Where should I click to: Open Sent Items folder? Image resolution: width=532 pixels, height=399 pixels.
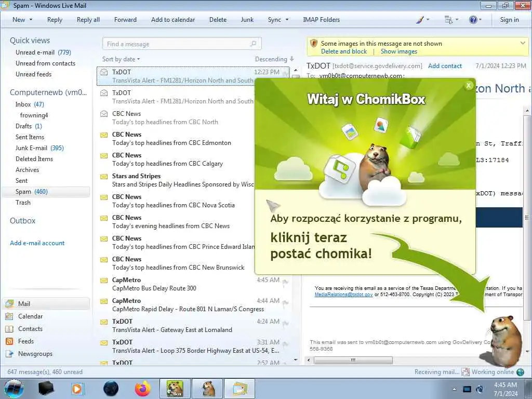tap(30, 137)
